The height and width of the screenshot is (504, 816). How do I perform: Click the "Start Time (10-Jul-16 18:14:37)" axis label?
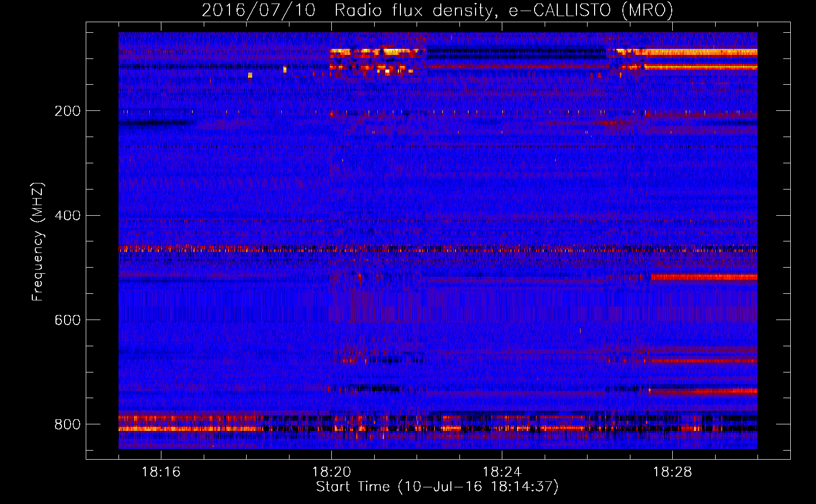[437, 487]
